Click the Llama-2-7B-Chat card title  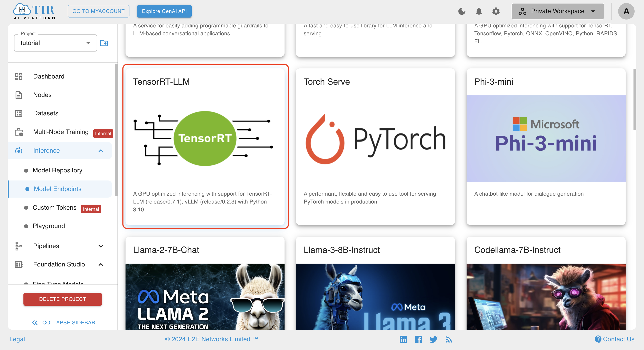(166, 250)
